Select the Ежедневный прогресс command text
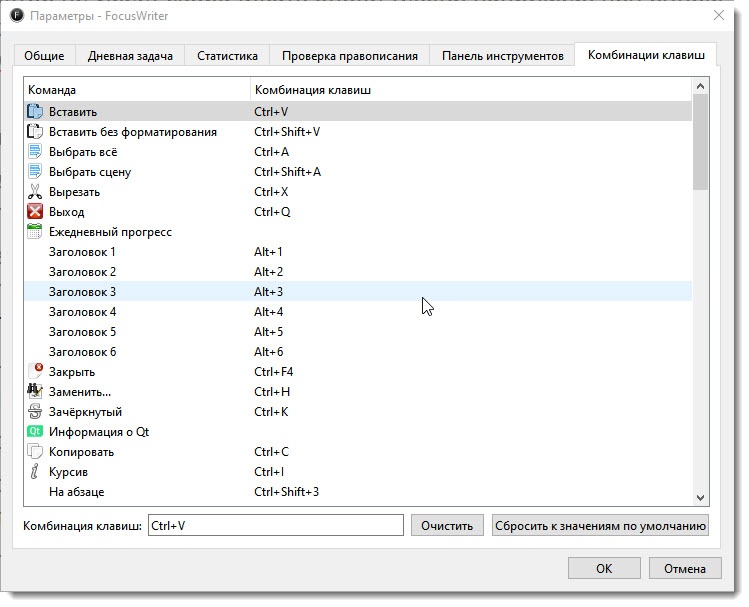 110,232
